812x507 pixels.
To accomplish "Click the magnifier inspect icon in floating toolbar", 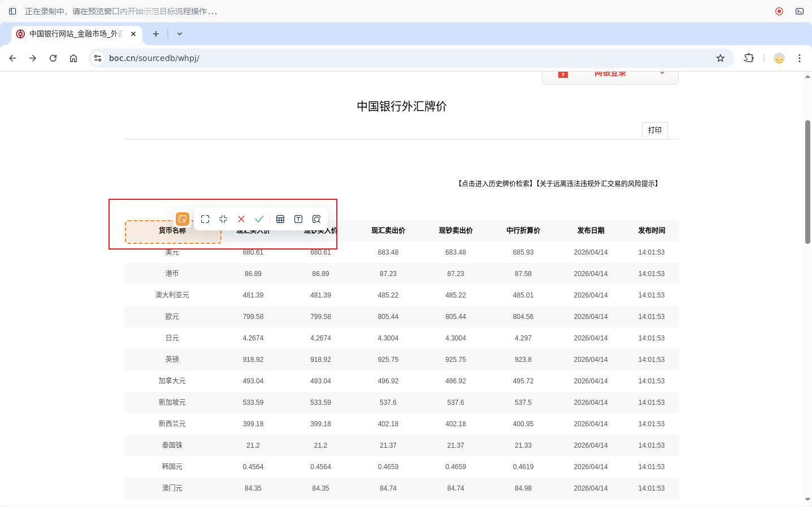I will pyautogui.click(x=316, y=219).
